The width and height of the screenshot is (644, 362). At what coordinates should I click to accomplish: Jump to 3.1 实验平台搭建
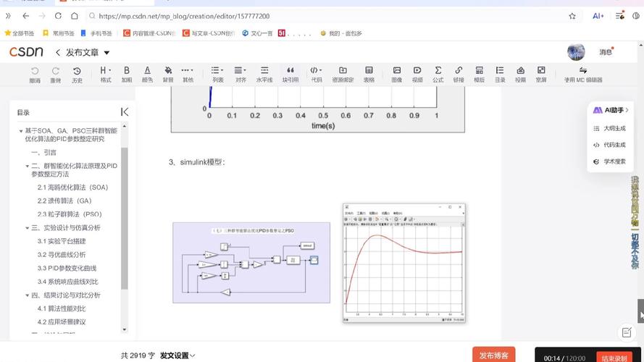click(x=62, y=241)
